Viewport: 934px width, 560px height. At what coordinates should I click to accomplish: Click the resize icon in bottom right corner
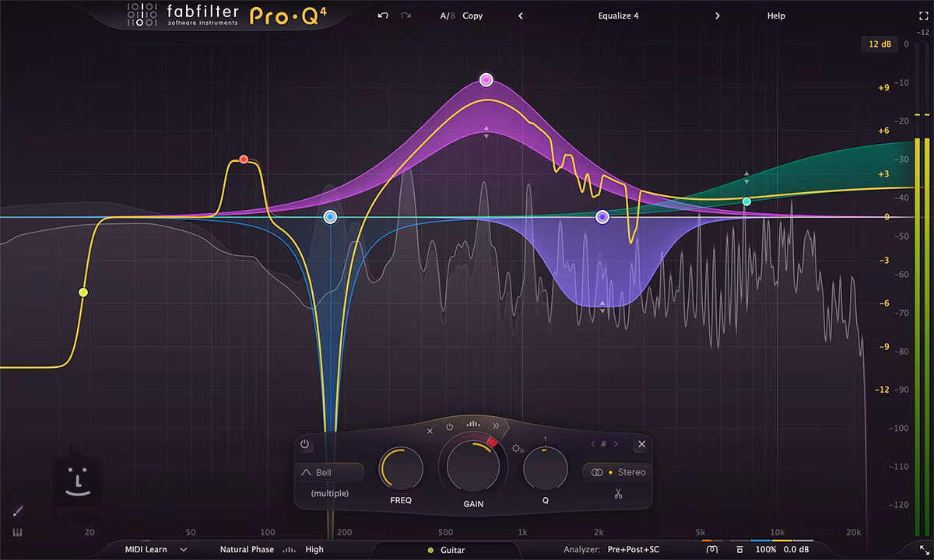pos(924,550)
